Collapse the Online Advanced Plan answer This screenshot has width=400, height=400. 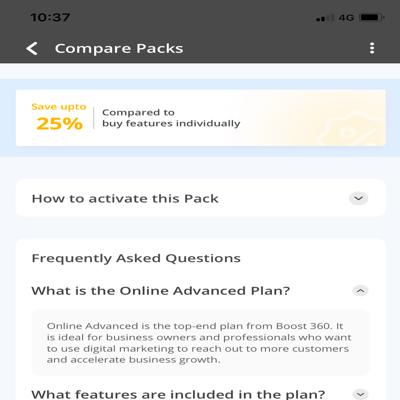tap(360, 291)
